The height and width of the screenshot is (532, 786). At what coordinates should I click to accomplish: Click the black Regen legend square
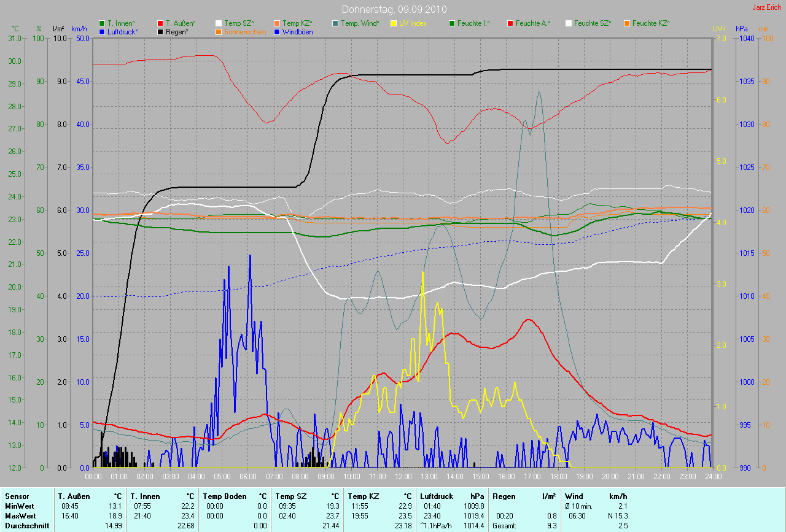(160, 31)
